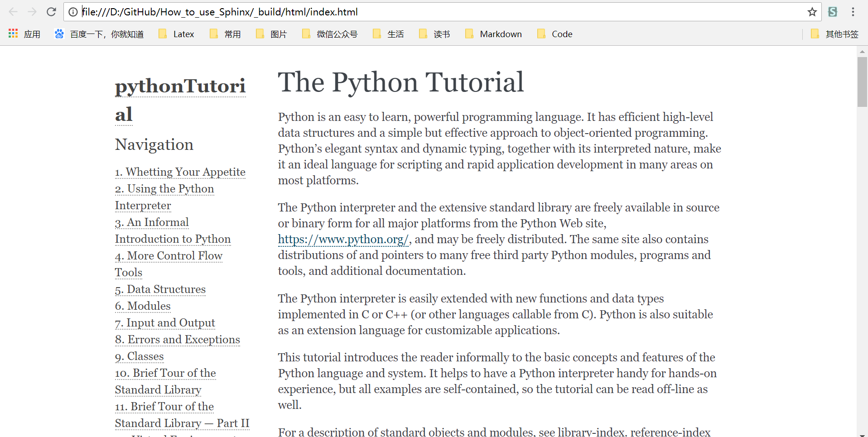
Task: Open the Latex bookmark folder
Action: 176,34
